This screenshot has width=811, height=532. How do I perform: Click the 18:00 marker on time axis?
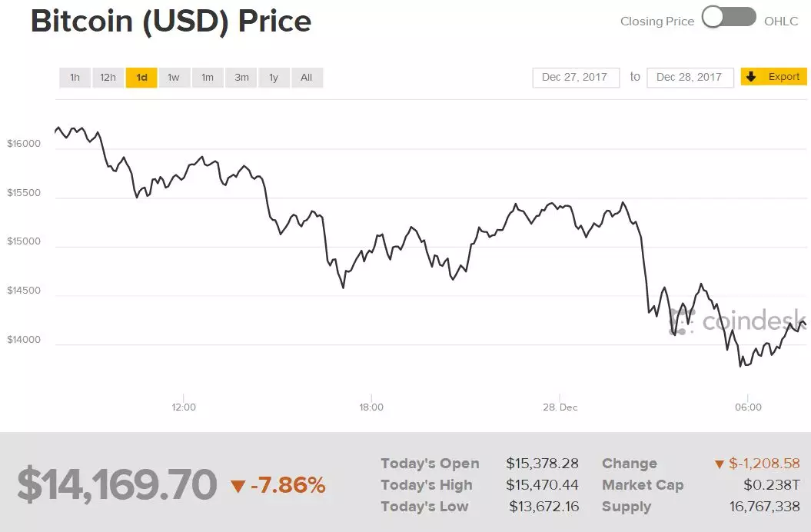click(x=371, y=407)
